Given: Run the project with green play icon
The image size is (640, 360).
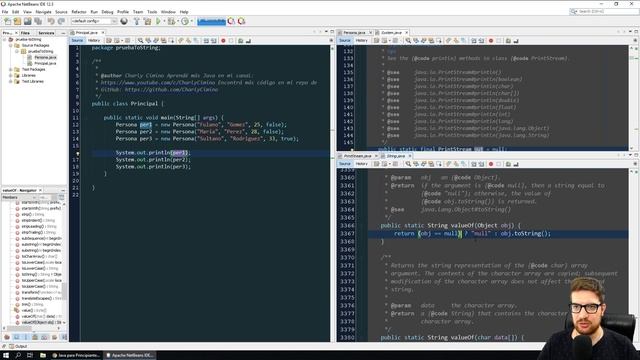Looking at the screenshot, I should pos(158,21).
